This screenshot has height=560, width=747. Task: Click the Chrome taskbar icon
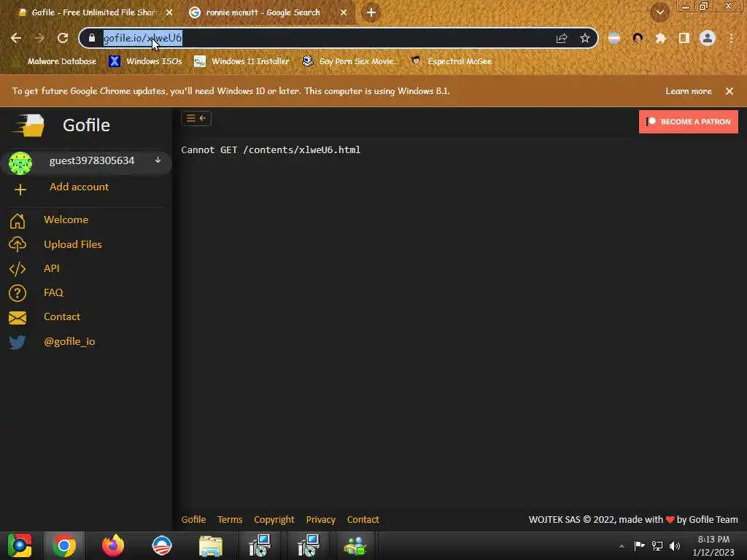point(64,545)
